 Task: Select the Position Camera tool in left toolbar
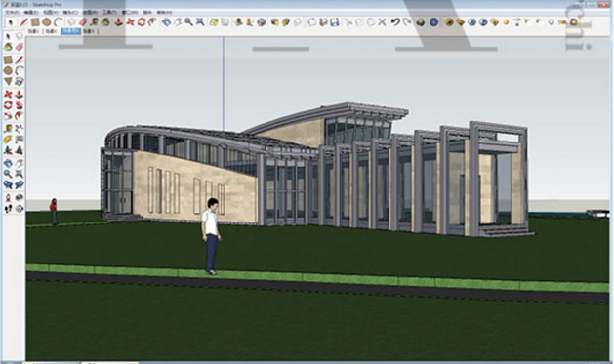8,198
